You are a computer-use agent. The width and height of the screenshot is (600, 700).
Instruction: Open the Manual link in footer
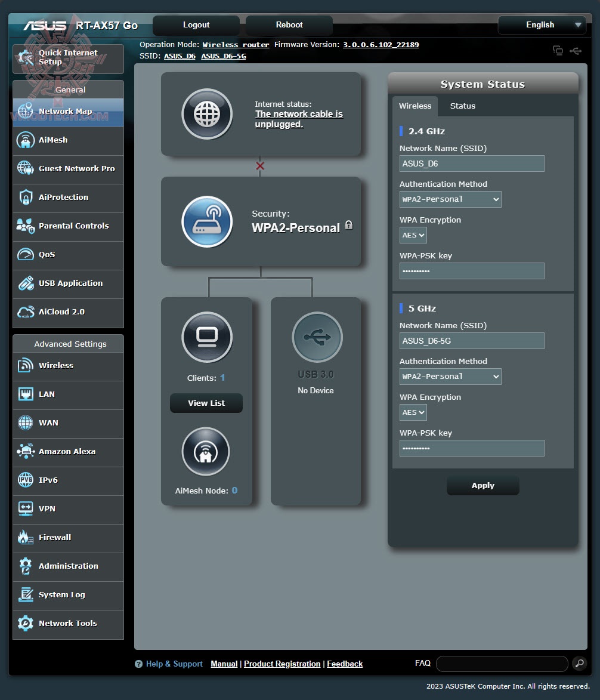click(224, 664)
